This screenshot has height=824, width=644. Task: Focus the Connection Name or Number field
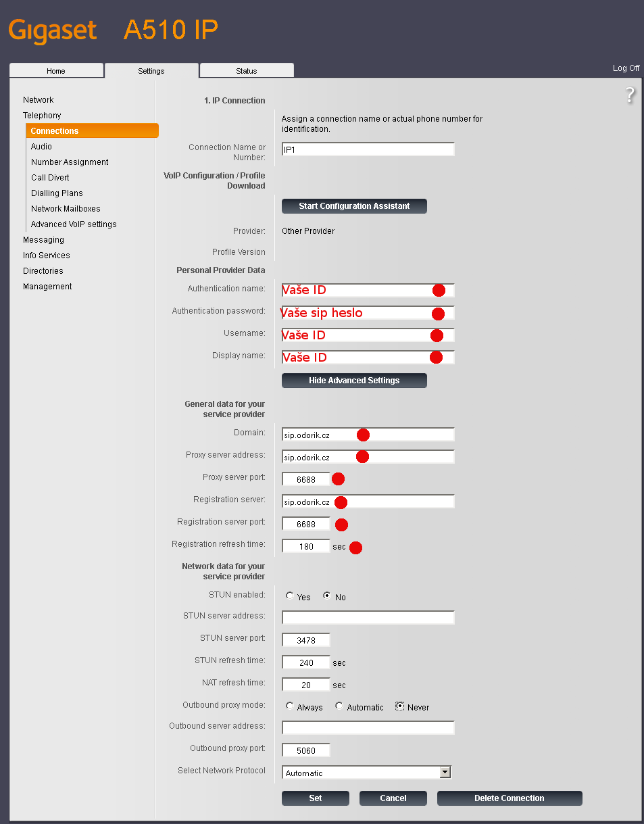tap(368, 149)
